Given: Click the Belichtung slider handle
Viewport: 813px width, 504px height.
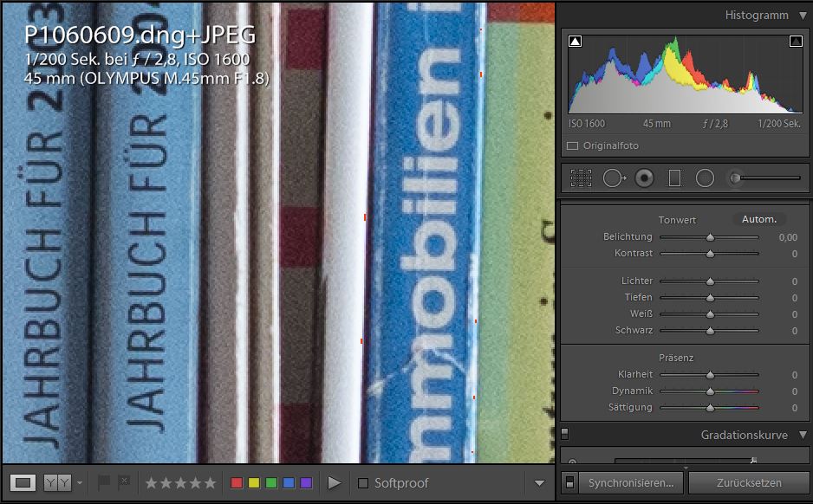Looking at the screenshot, I should (710, 237).
